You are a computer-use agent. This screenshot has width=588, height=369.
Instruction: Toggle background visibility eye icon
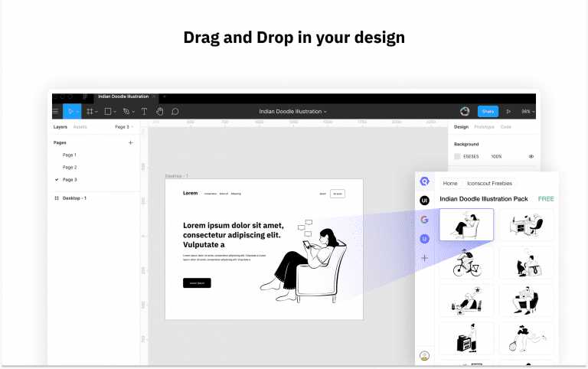(x=531, y=156)
